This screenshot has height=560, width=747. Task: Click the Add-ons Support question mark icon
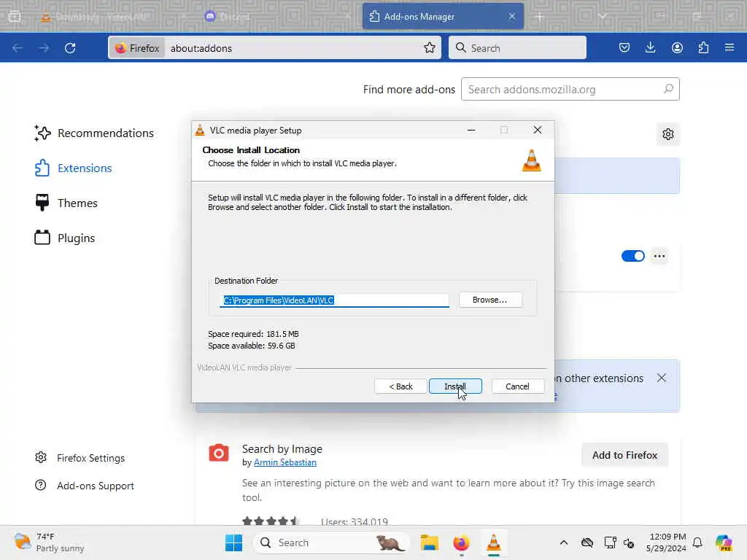(41, 485)
